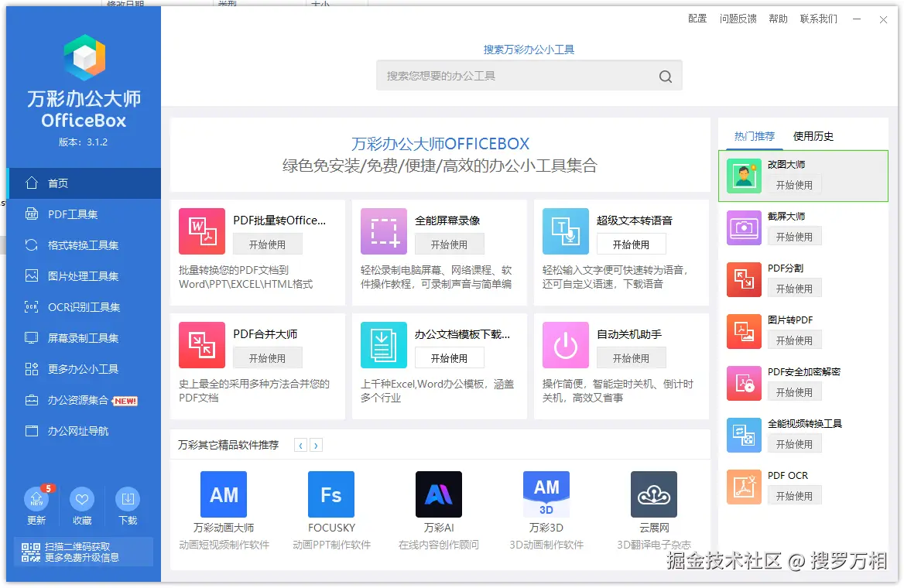904x588 pixels.
Task: Click the 截屏大师 camera icon
Action: tap(744, 227)
